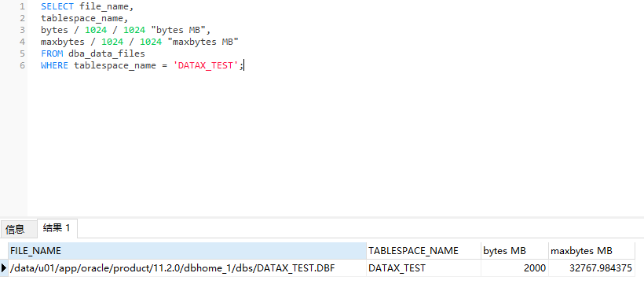Click the FROM keyword in editor
Image resolution: width=644 pixels, height=284 pixels.
pos(52,53)
